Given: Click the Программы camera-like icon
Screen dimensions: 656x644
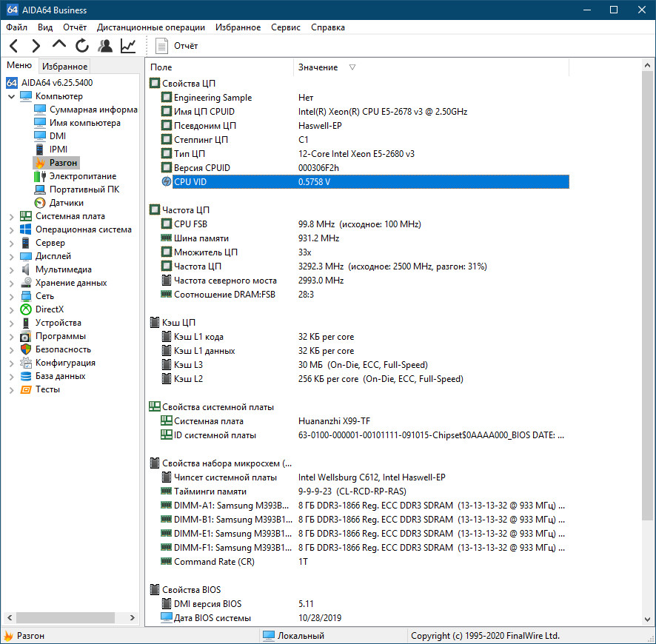Looking at the screenshot, I should click(26, 336).
